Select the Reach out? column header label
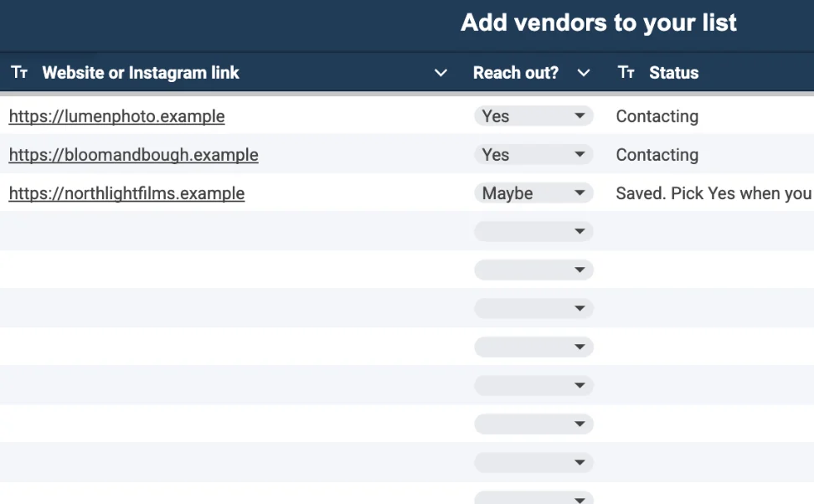The width and height of the screenshot is (814, 504). 516,73
